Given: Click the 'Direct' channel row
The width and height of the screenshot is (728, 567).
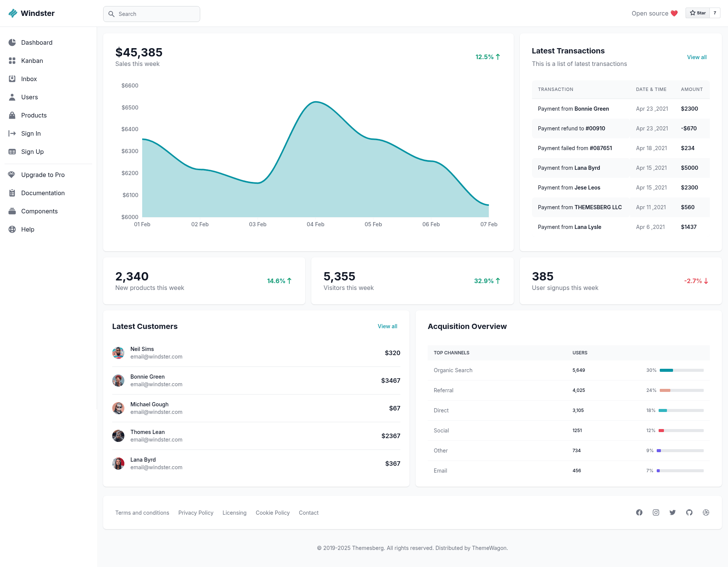Looking at the screenshot, I should (x=569, y=410).
